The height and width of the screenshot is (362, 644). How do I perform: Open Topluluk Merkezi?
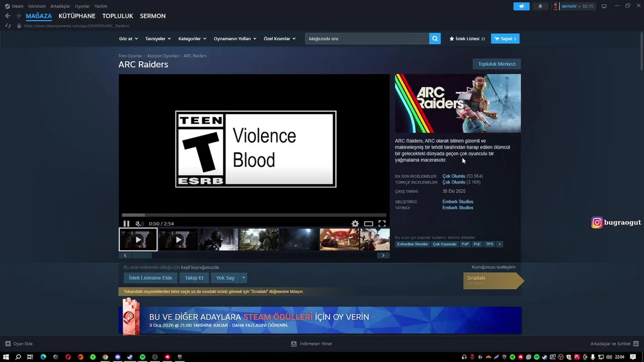pos(497,64)
